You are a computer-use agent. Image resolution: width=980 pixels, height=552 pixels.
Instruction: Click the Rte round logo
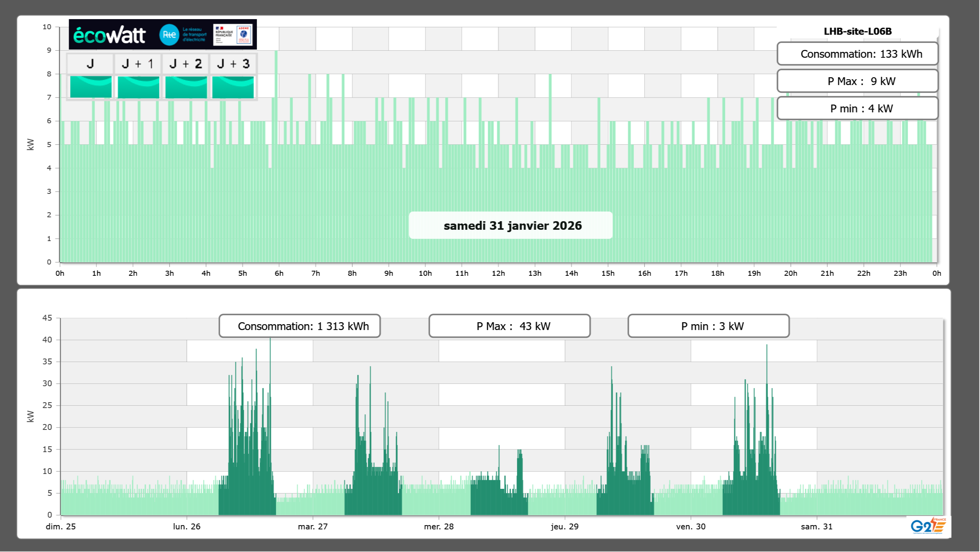[x=169, y=35]
